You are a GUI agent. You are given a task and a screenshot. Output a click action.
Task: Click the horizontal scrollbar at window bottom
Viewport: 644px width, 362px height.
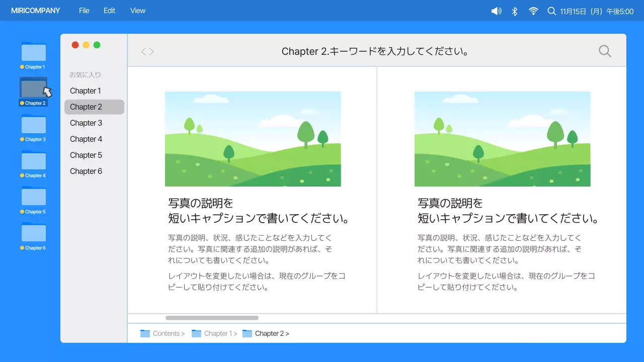coord(211,317)
